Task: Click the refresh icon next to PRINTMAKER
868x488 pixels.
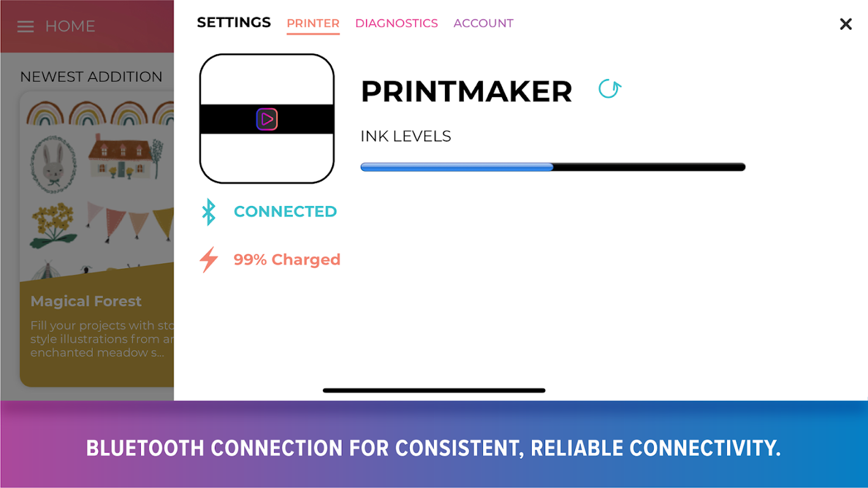Action: tap(609, 89)
